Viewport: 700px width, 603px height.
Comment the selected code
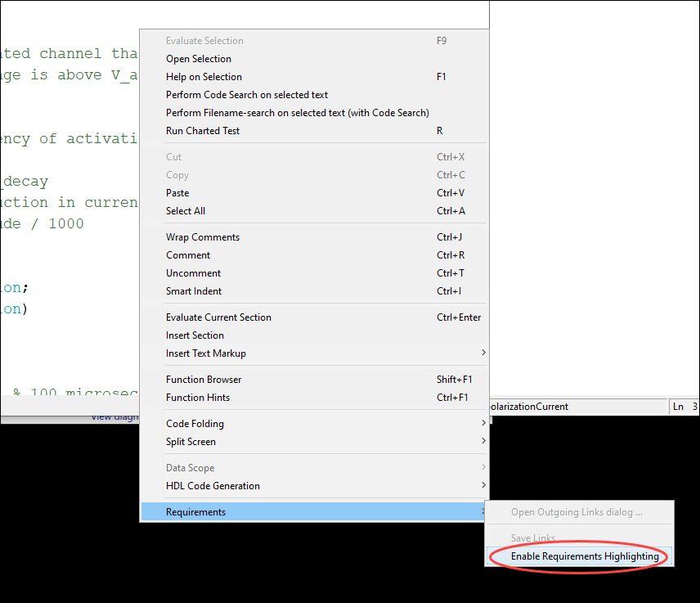(188, 255)
